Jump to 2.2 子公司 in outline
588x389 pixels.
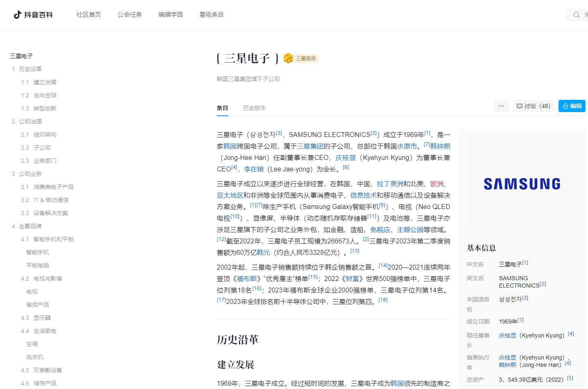point(36,148)
